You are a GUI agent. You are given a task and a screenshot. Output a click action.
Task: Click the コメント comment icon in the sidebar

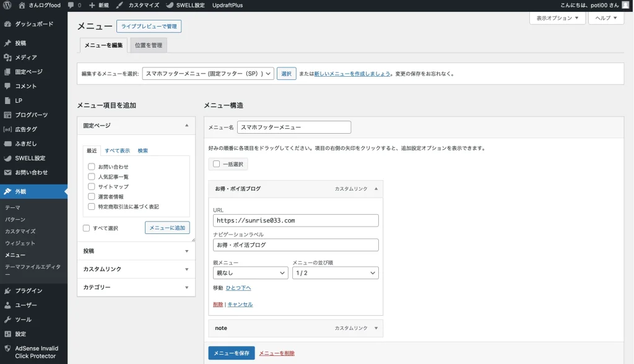click(7, 86)
